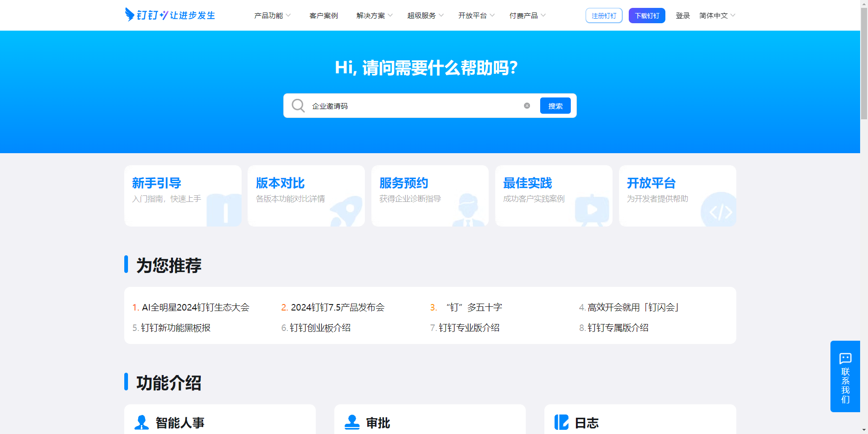Image resolution: width=868 pixels, height=434 pixels.
Task: Open the "钉"多五十字 link
Action: 474,307
